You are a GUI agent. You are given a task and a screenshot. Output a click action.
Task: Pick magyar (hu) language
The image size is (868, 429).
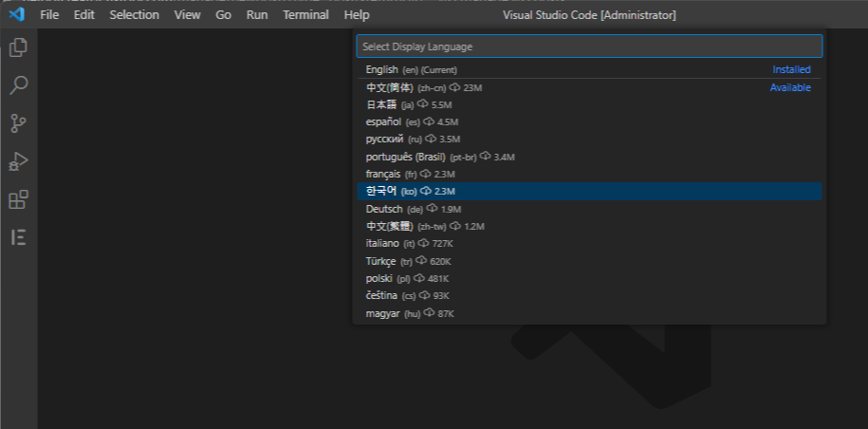(589, 313)
